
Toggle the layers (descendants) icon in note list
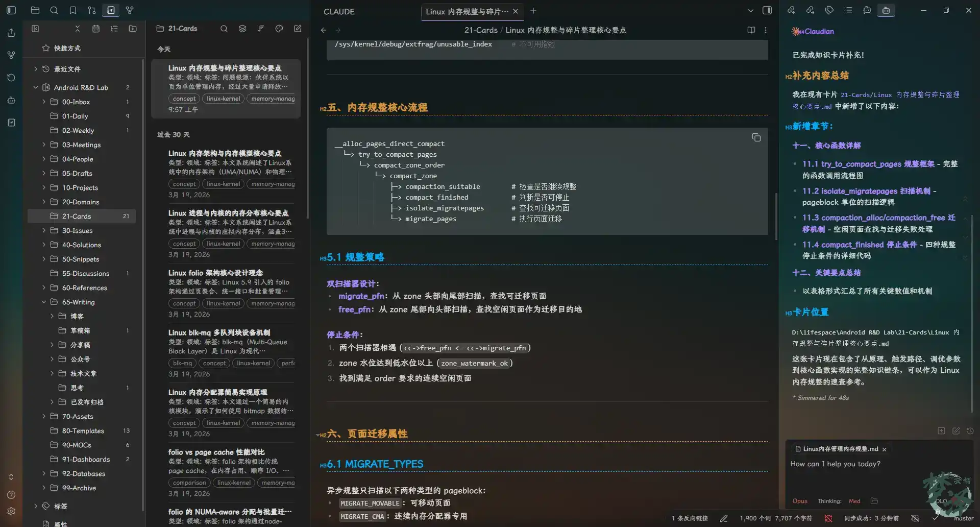[x=242, y=29]
